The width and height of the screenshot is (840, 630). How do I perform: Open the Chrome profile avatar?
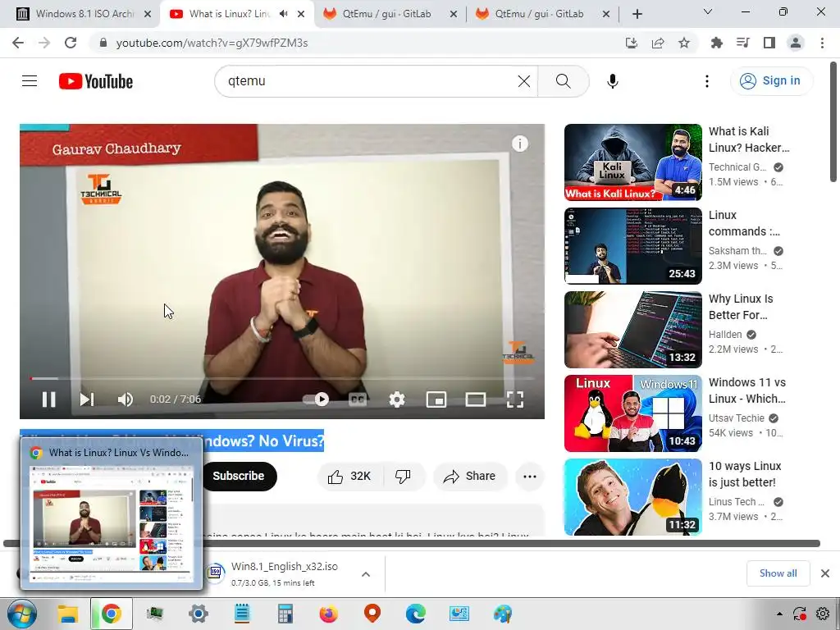point(796,43)
